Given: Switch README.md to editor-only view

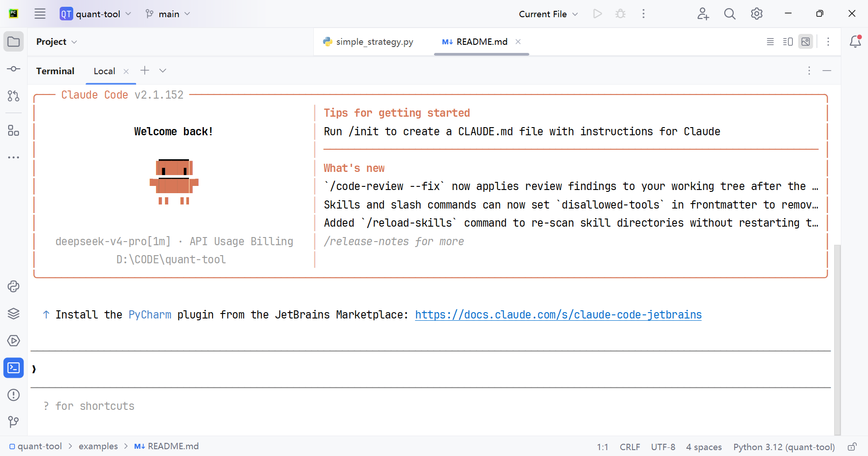Looking at the screenshot, I should point(770,42).
